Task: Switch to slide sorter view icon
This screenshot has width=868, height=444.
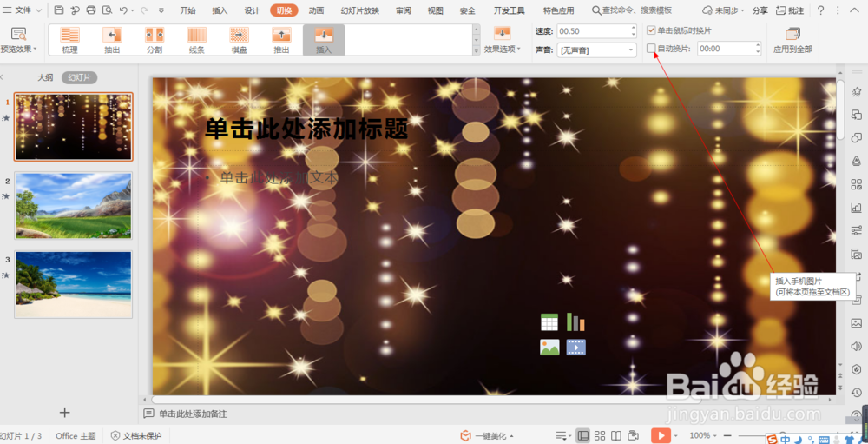Action: click(600, 435)
